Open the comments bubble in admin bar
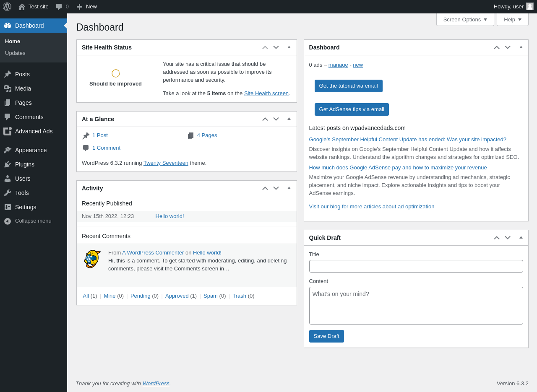This screenshot has height=392, width=537. click(59, 7)
